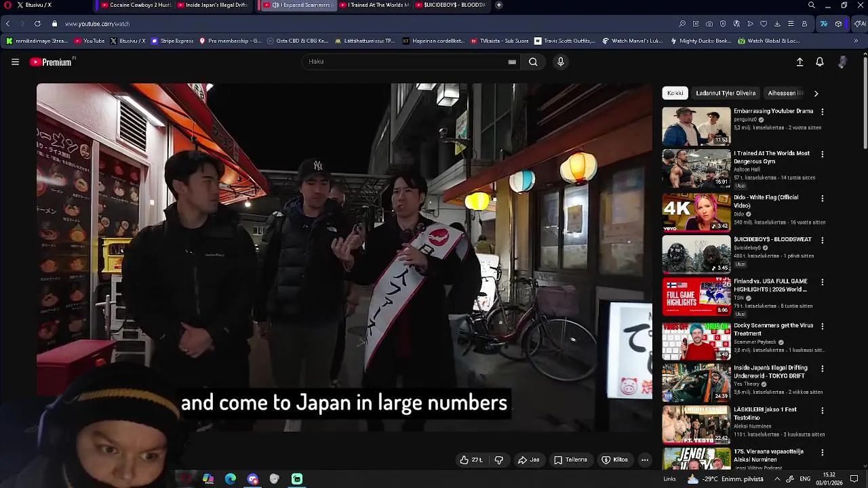Expand the system tray hidden icons chevron
The width and height of the screenshot is (868, 488).
[777, 479]
